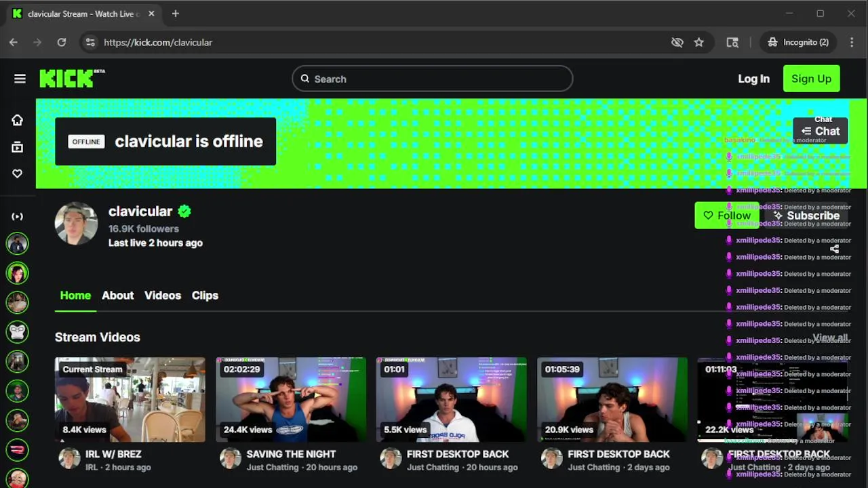Click channel avatar beside IRL W/ BREZ

[x=69, y=459]
